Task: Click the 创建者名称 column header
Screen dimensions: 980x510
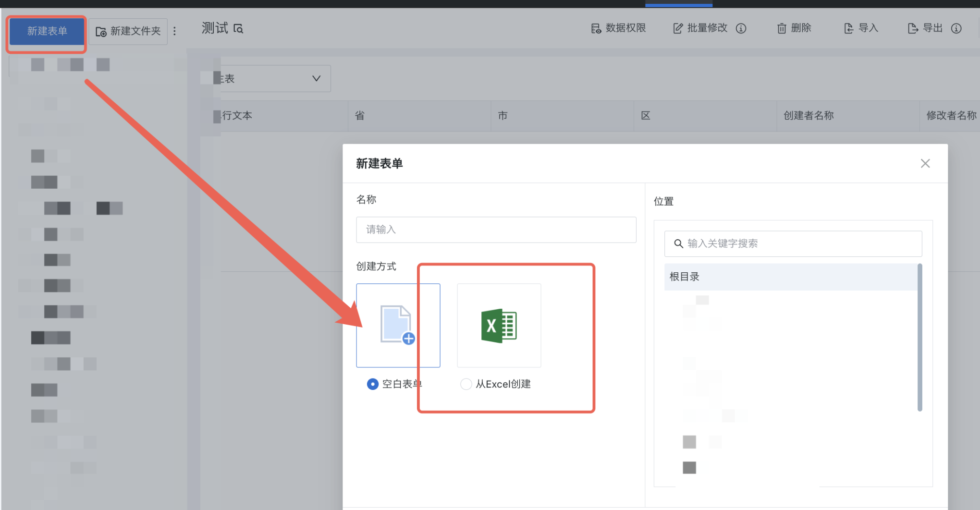Action: [848, 116]
